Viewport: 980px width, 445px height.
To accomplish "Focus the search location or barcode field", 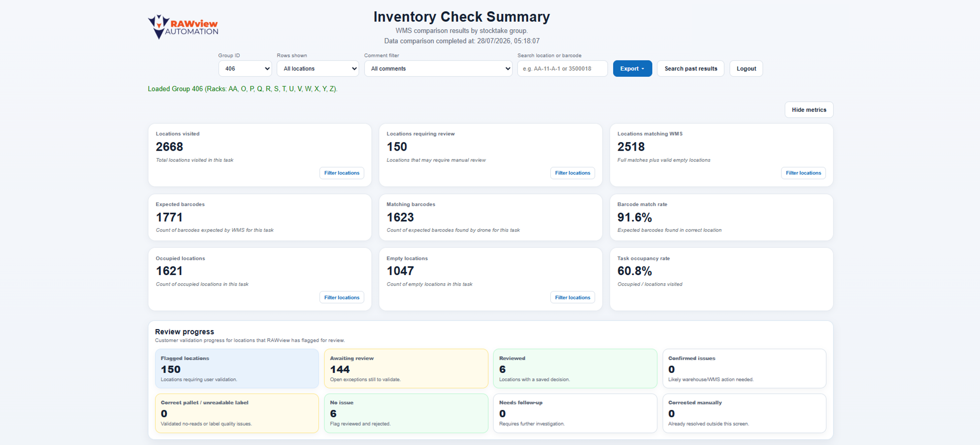I will tap(562, 69).
